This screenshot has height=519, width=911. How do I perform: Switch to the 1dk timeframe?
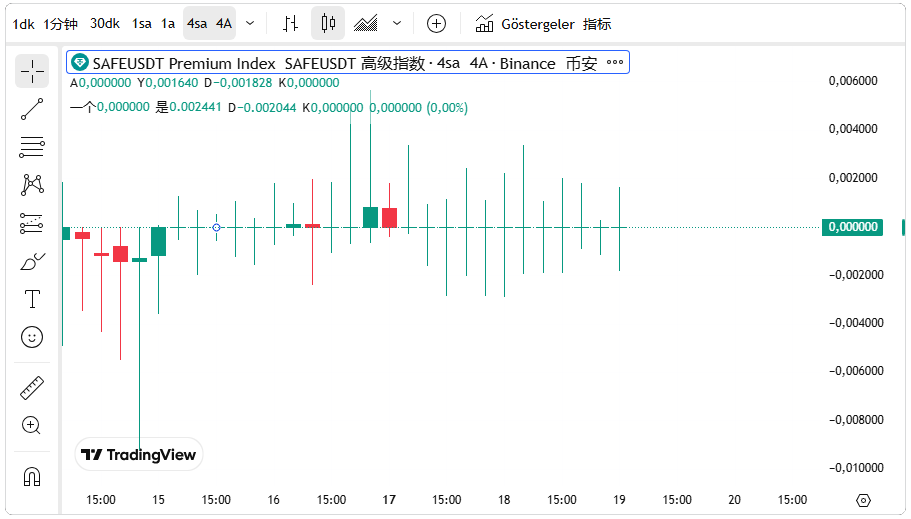[x=23, y=23]
